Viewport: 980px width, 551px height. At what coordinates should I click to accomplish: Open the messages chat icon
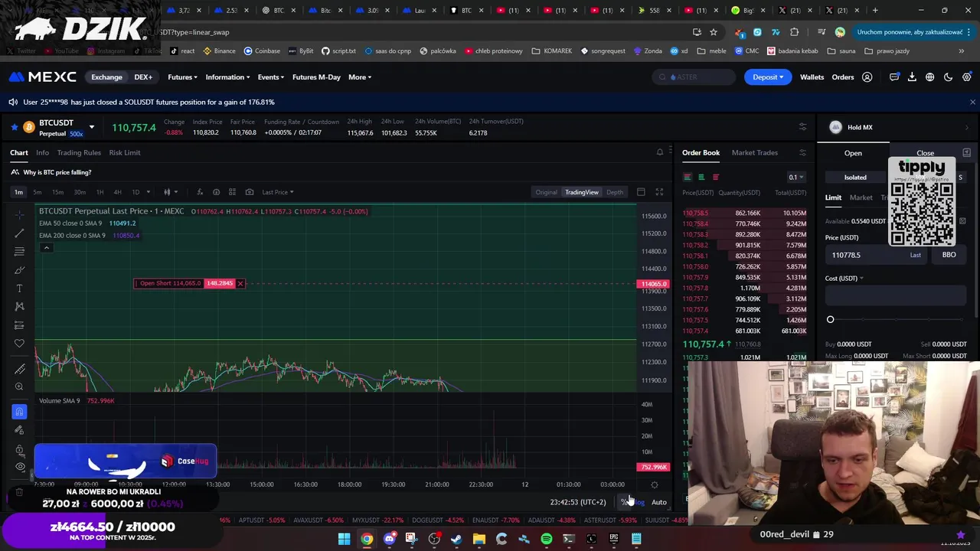(894, 77)
